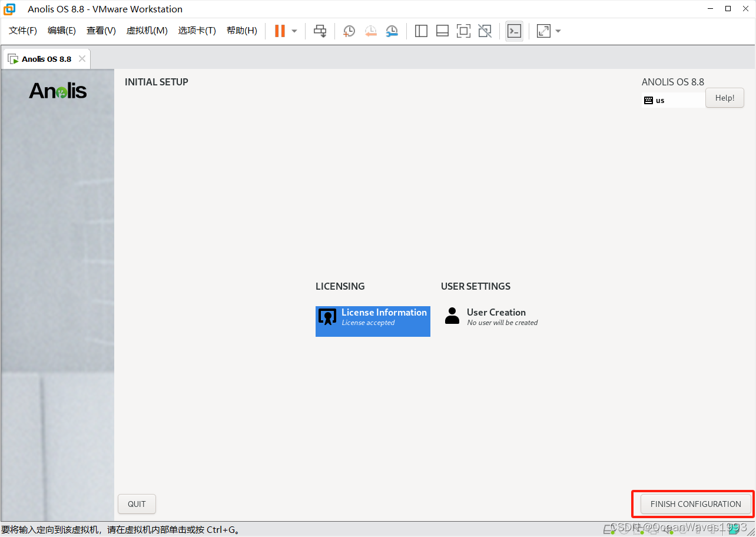756x537 pixels.
Task: Maximize the VMware Workstation window
Action: coord(728,9)
